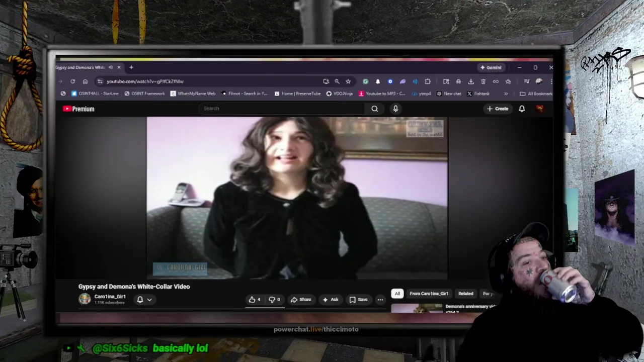
Task: Open the Fishtank X bookmark
Action: click(478, 94)
